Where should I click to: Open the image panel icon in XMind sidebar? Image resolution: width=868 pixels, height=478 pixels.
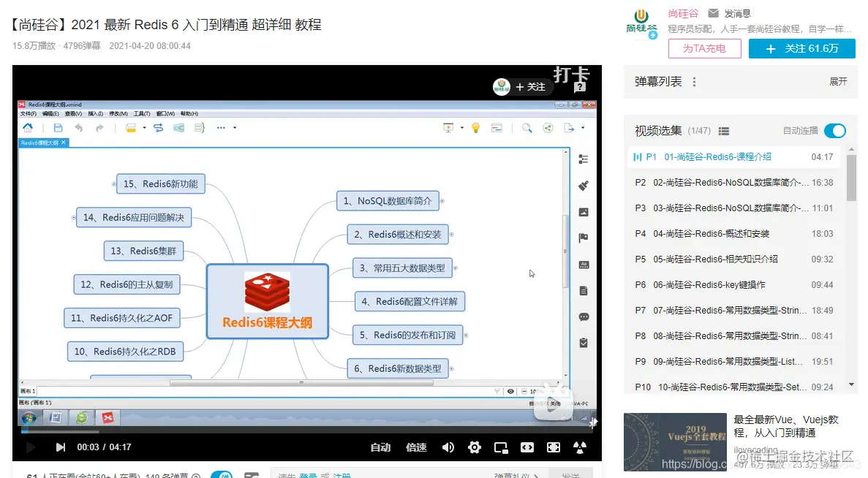[x=584, y=212]
